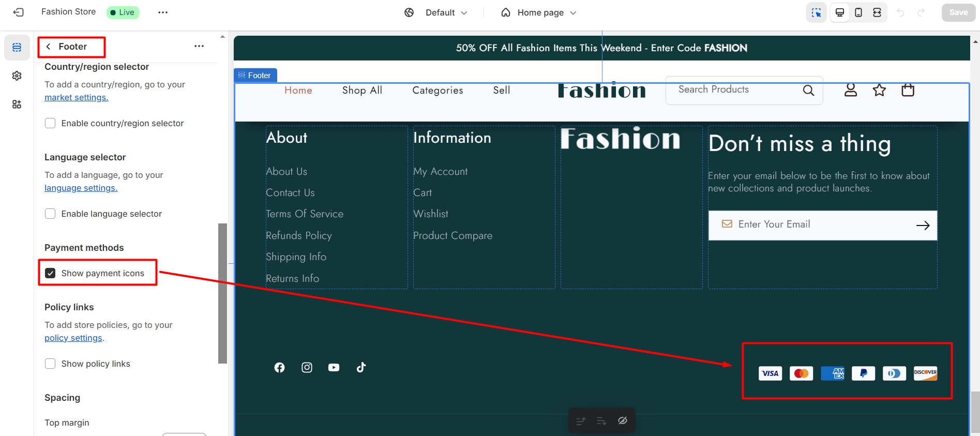
Task: Open the market settings link
Action: pyautogui.click(x=77, y=97)
